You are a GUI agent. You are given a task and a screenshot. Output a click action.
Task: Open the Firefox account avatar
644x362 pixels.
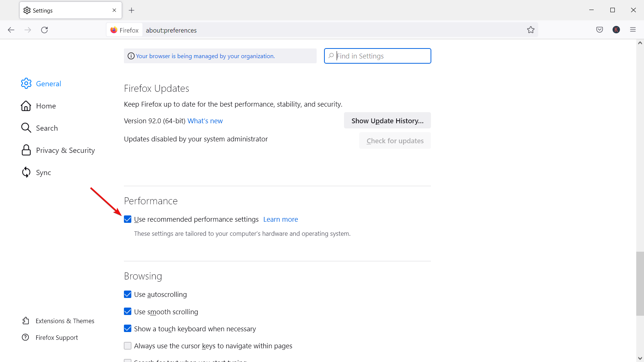[x=616, y=30]
